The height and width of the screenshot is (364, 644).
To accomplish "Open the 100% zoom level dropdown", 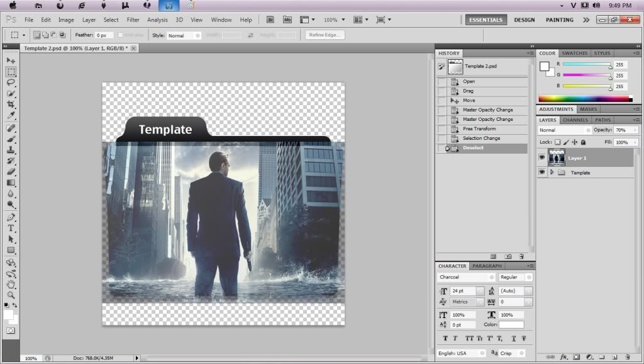I will click(x=343, y=20).
